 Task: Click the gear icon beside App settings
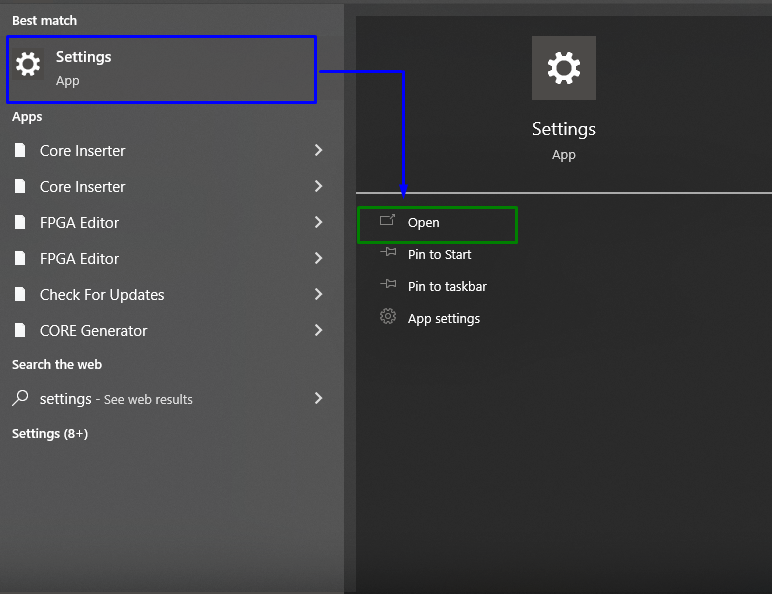click(x=388, y=316)
